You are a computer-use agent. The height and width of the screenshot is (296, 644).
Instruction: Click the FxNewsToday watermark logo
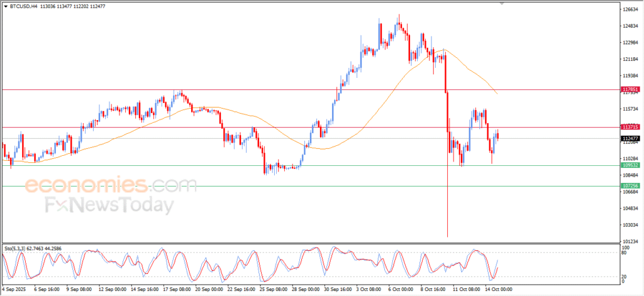[x=108, y=206]
